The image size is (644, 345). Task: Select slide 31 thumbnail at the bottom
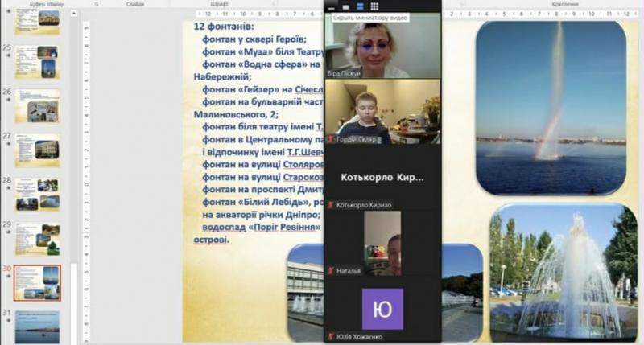pos(37,326)
